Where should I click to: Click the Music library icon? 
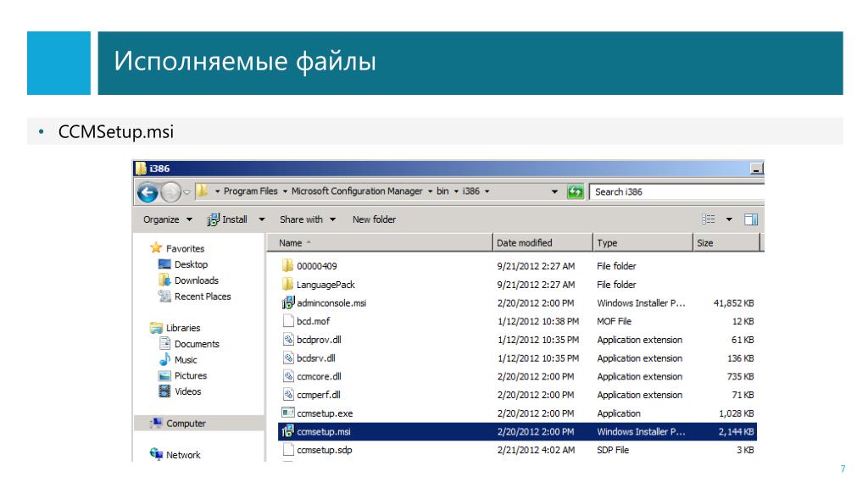(164, 360)
